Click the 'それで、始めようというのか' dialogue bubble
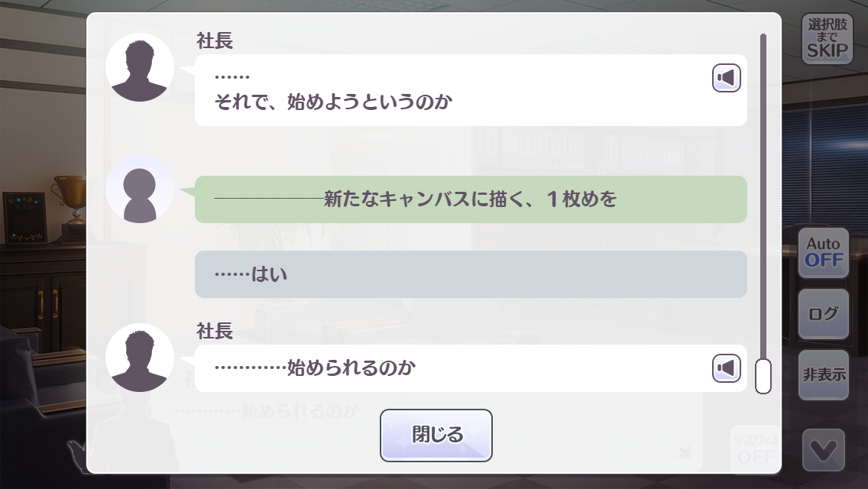 tap(471, 90)
